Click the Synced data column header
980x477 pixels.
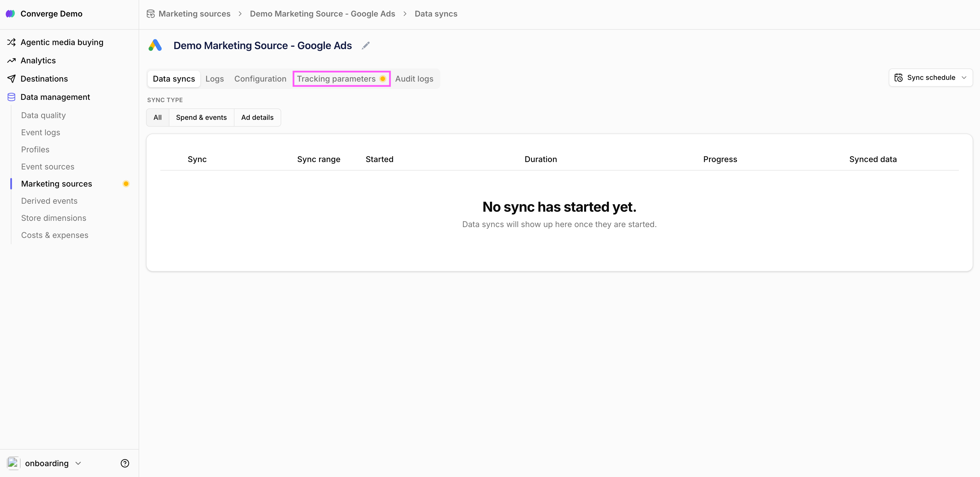tap(873, 159)
